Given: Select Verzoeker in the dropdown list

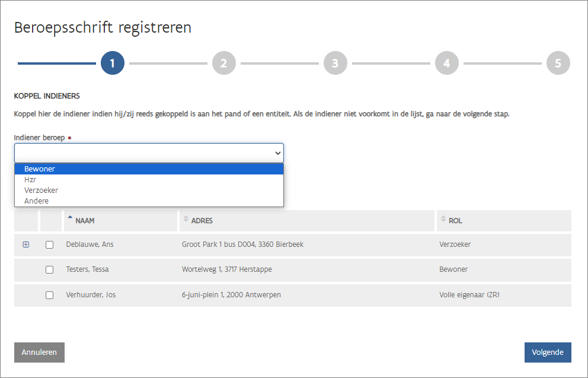Looking at the screenshot, I should click(x=41, y=190).
